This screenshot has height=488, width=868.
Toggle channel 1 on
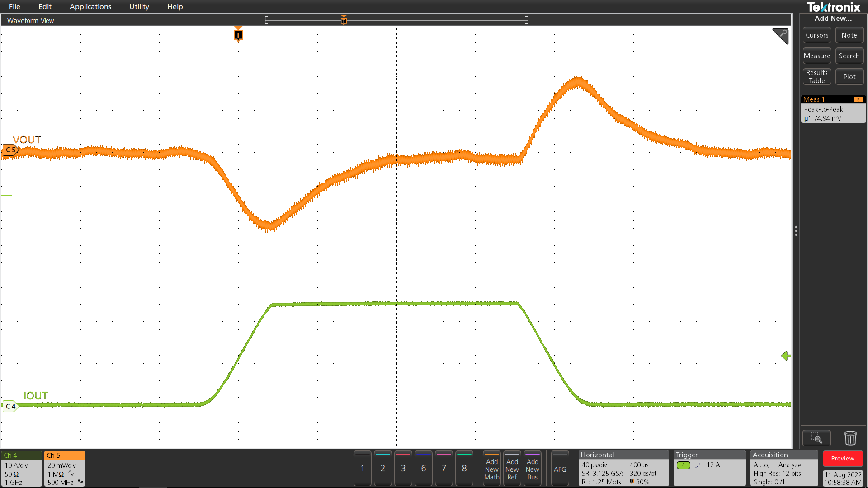coord(362,469)
